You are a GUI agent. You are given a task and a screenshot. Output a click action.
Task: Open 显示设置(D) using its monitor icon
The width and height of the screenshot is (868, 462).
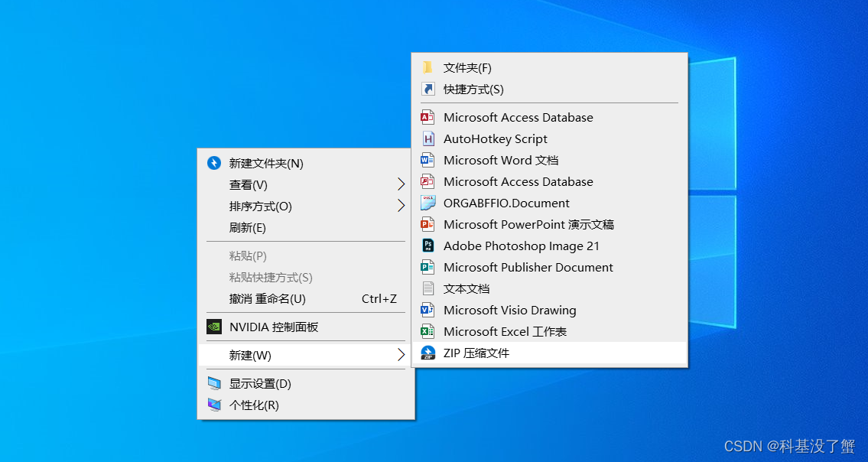tap(214, 383)
